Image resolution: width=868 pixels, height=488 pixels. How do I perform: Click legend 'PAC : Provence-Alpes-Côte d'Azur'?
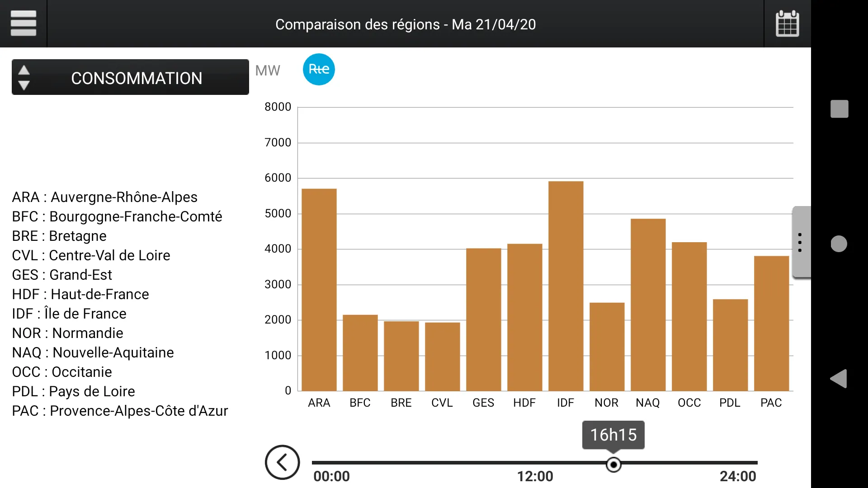(120, 411)
